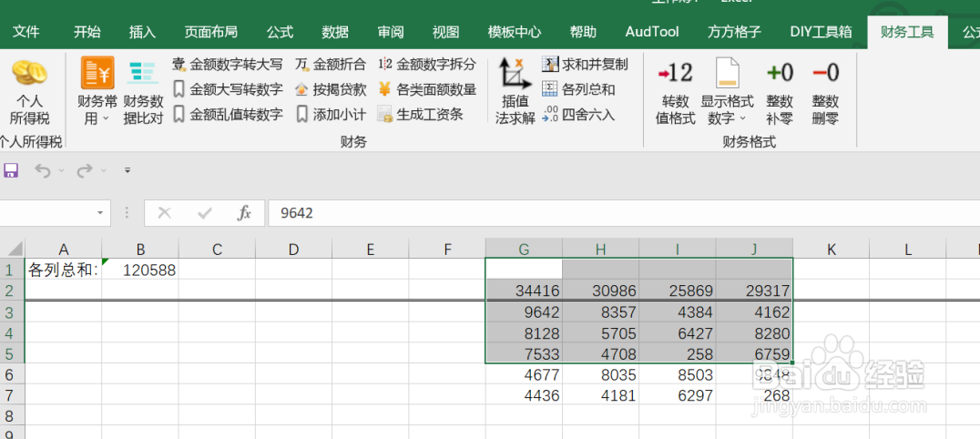Run 生成工资条 tool
980x439 pixels.
click(x=421, y=115)
